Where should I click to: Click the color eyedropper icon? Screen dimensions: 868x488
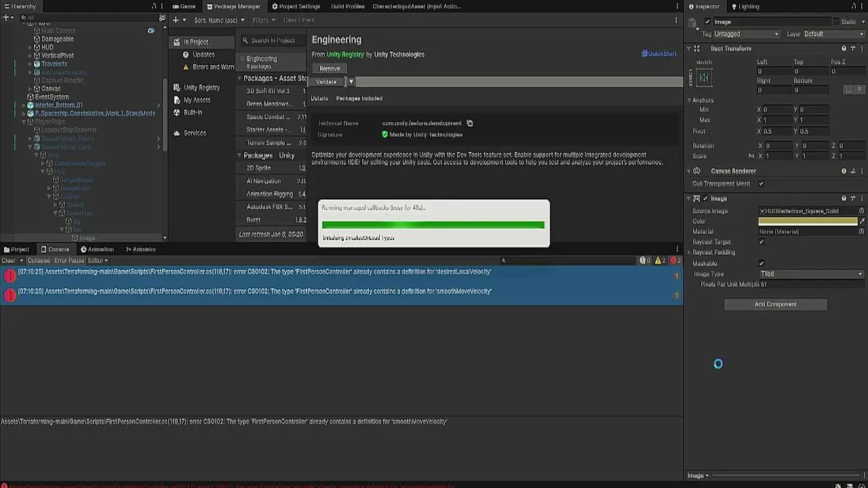[863, 221]
